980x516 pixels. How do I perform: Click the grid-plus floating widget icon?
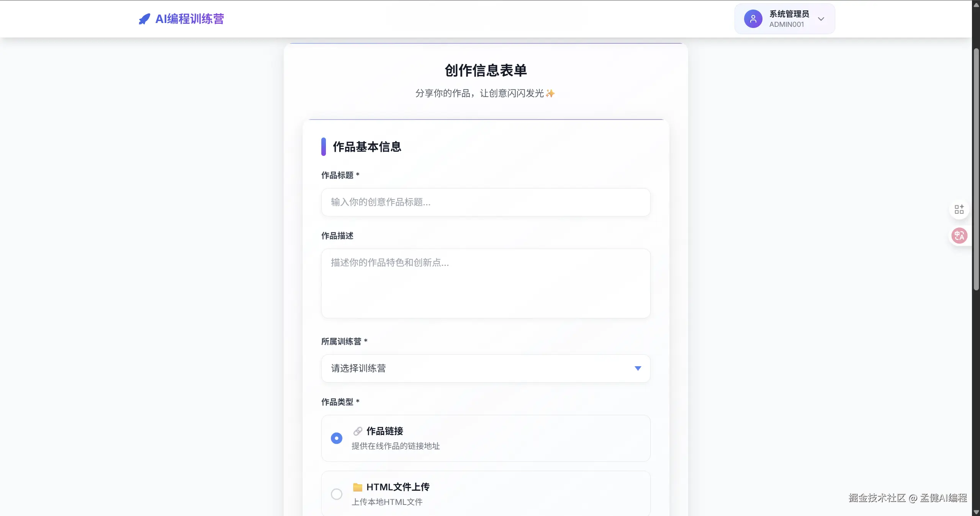click(959, 209)
